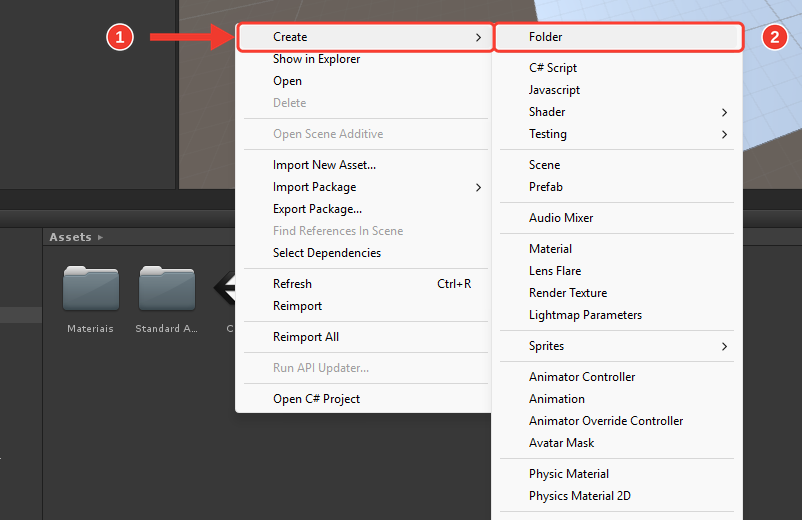This screenshot has height=520, width=802.
Task: Click Select Dependencies
Action: point(327,253)
